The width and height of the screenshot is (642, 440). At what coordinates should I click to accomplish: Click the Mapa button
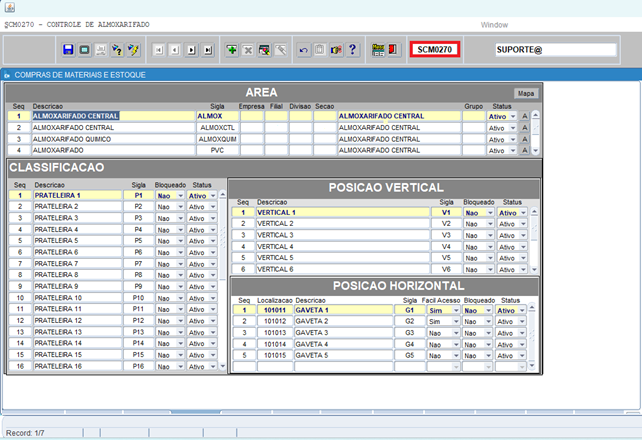(526, 93)
